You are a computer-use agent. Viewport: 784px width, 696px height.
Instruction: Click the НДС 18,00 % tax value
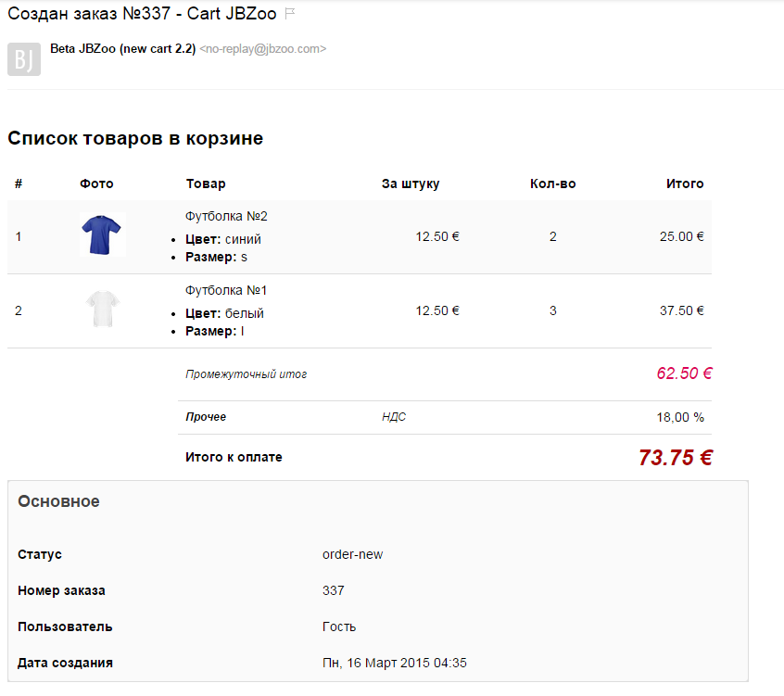click(680, 417)
